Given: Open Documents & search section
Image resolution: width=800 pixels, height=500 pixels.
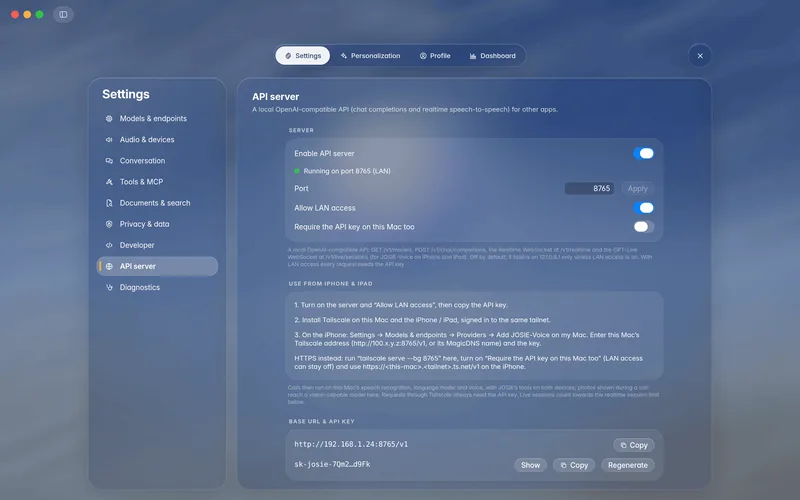Looking at the screenshot, I should [x=157, y=203].
